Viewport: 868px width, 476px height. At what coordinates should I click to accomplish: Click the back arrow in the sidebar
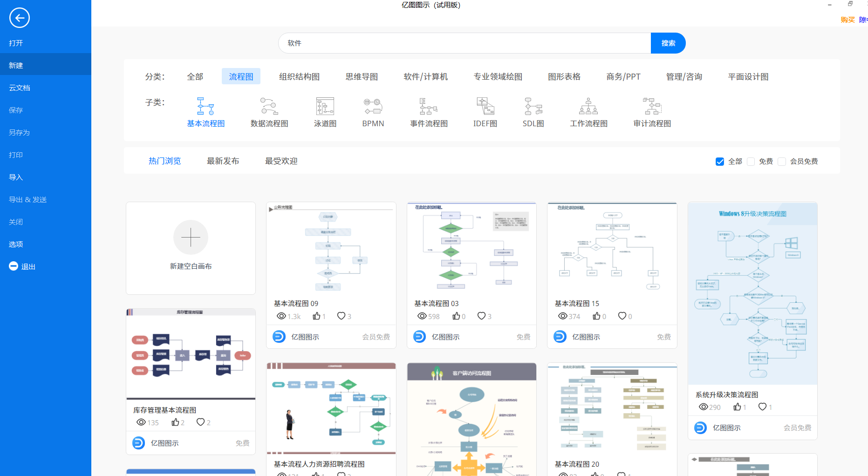tap(19, 18)
